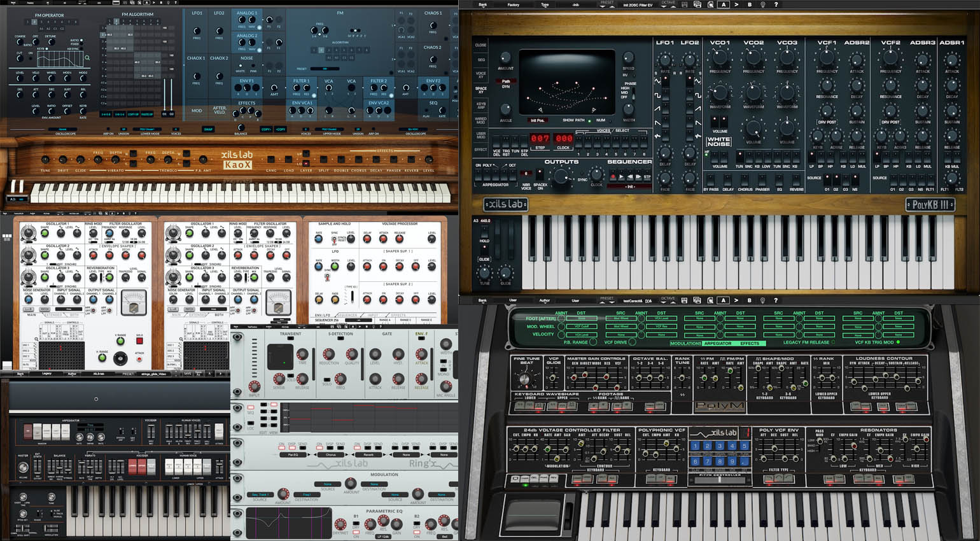The image size is (980, 541).
Task: Toggle the VCF KB Trig Mod LED in PolyM
Action: pyautogui.click(x=898, y=342)
